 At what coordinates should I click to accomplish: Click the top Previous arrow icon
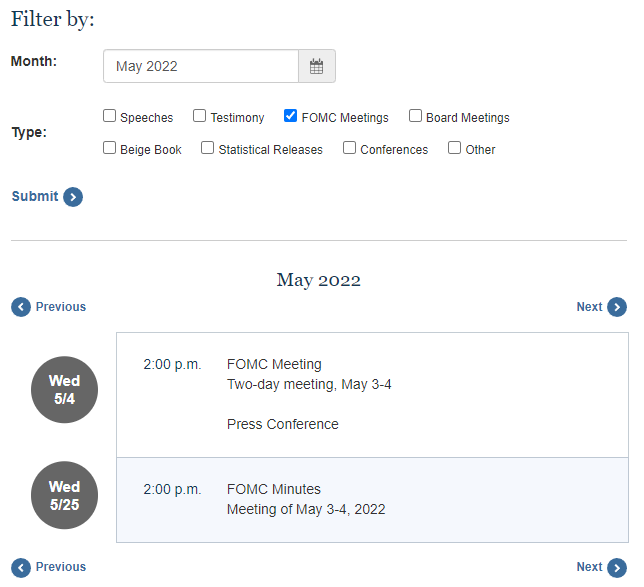pyautogui.click(x=21, y=307)
